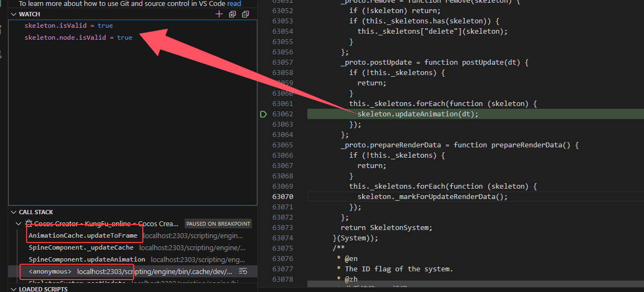Select the <anonymous> stack frame
The height and width of the screenshot is (292, 644).
(x=132, y=271)
